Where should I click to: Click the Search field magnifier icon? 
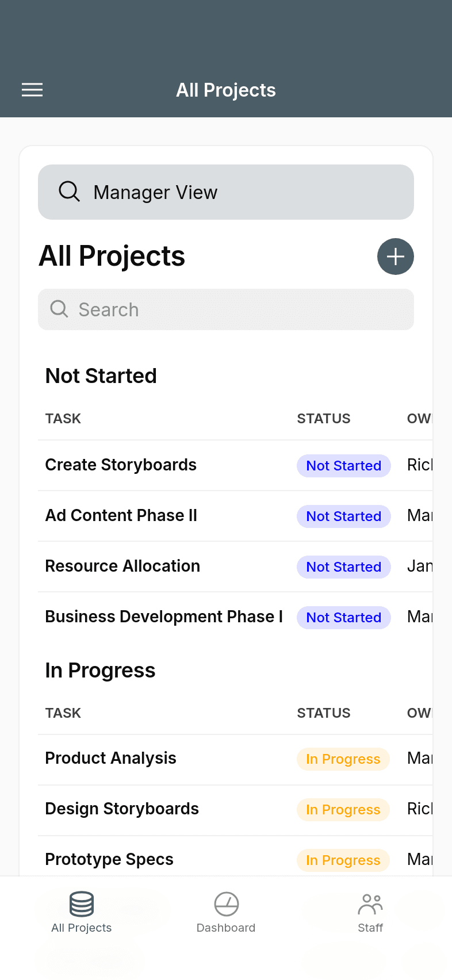59,309
